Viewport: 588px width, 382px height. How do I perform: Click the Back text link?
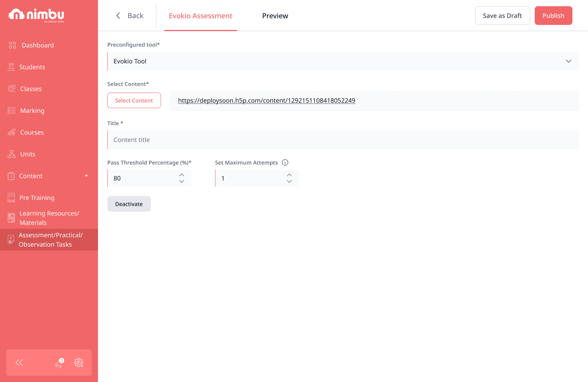click(135, 16)
